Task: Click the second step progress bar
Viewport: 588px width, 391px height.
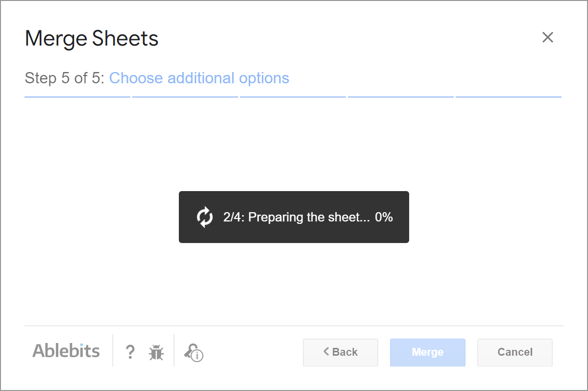Action: (185, 98)
